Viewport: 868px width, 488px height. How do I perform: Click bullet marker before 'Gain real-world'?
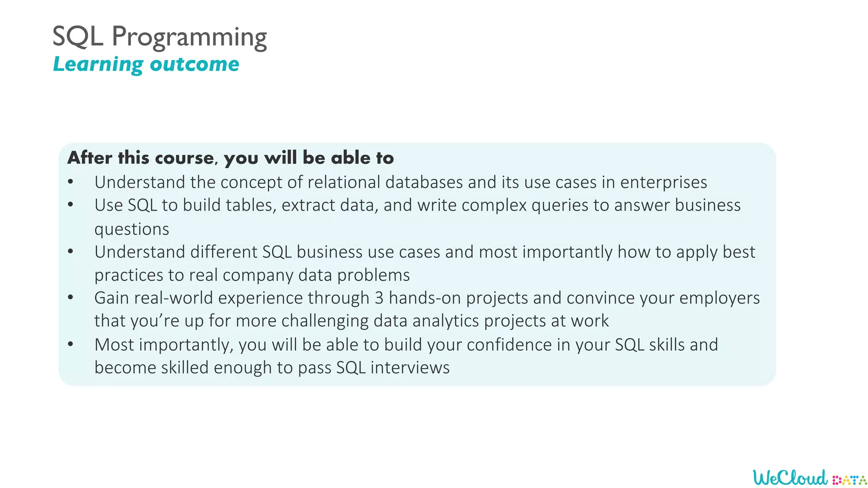(70, 298)
